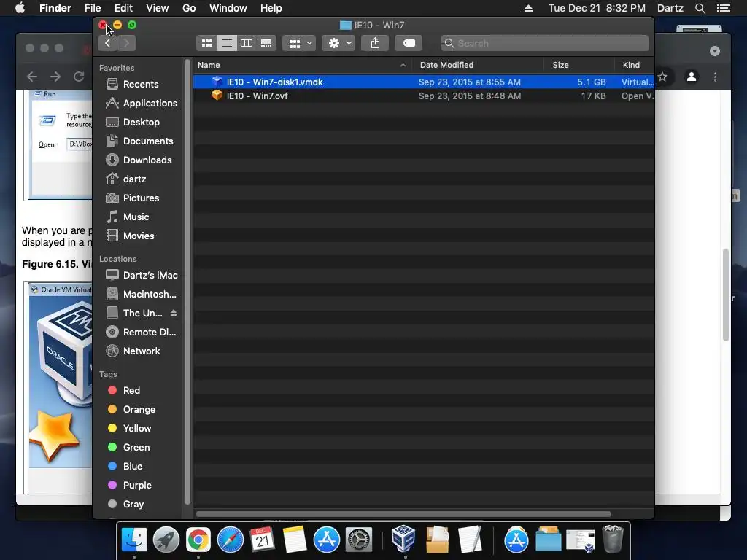Switch Finder to icon view

(x=206, y=43)
